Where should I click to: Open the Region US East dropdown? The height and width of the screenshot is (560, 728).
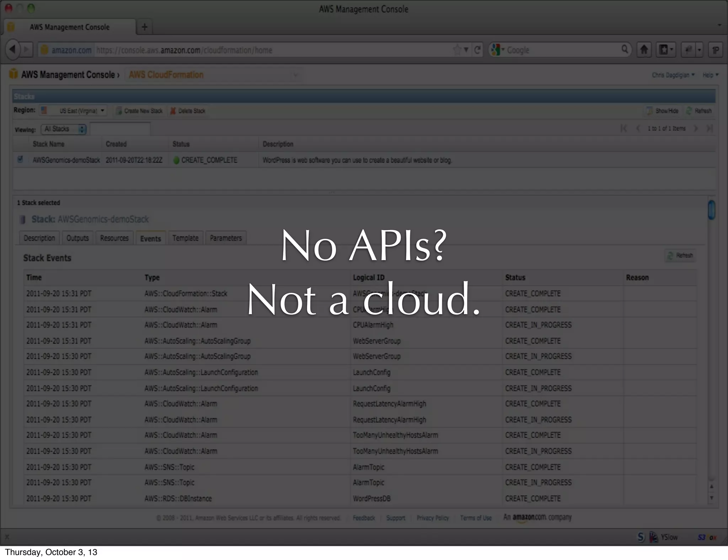pyautogui.click(x=73, y=111)
